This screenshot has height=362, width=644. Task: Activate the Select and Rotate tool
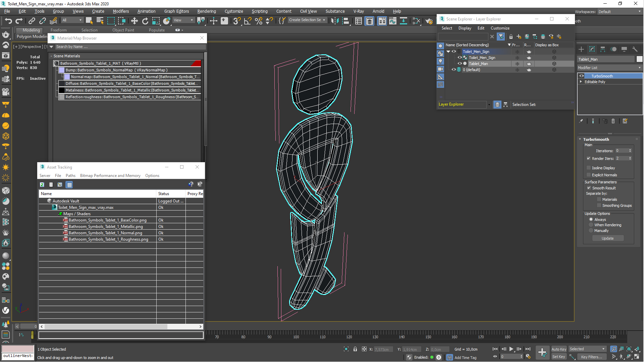(x=145, y=21)
